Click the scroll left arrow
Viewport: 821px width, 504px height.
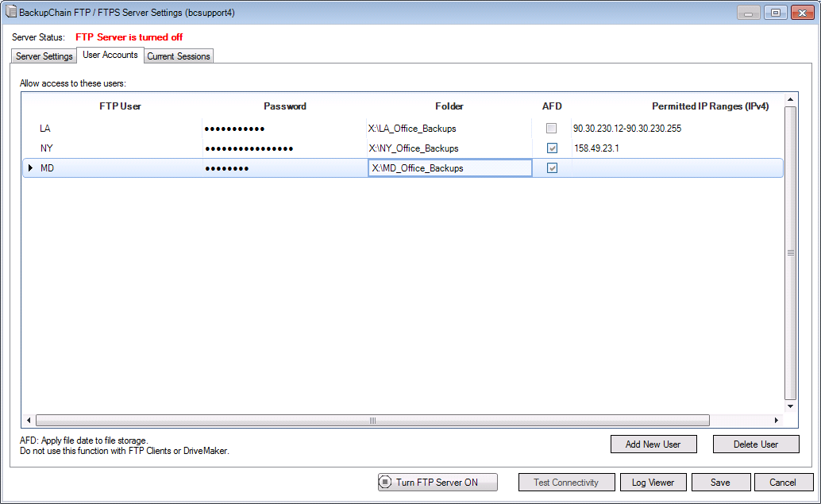[x=29, y=420]
